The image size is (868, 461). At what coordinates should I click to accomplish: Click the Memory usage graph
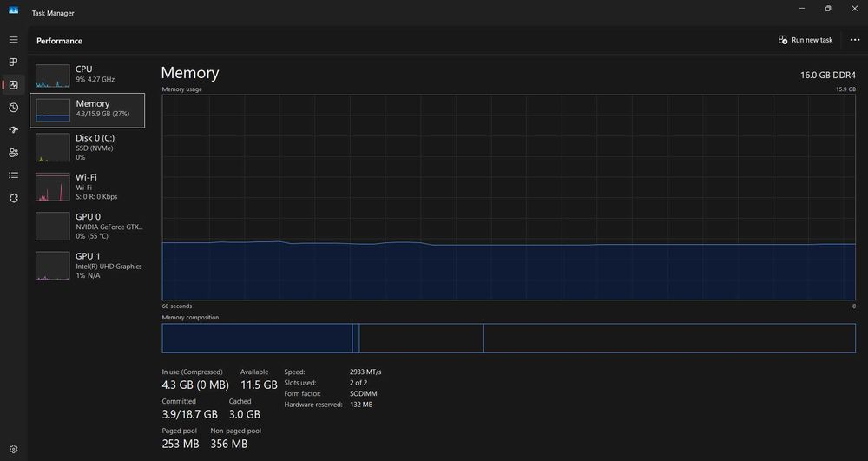509,197
